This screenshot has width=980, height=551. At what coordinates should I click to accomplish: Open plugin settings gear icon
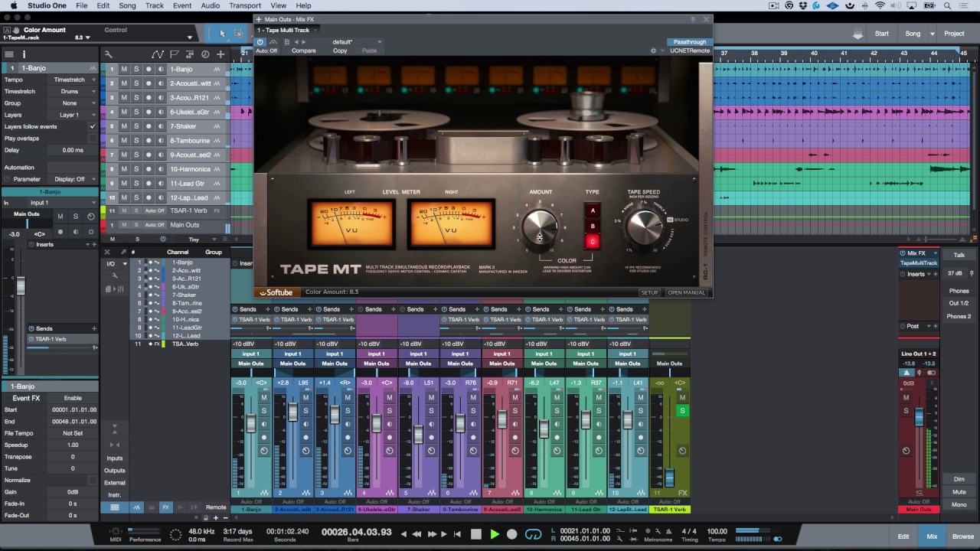point(653,51)
